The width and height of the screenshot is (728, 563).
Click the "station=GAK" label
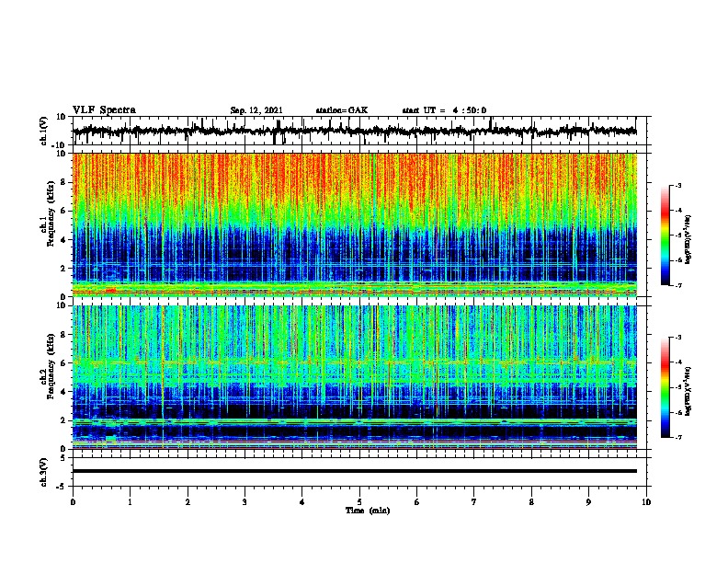342,110
